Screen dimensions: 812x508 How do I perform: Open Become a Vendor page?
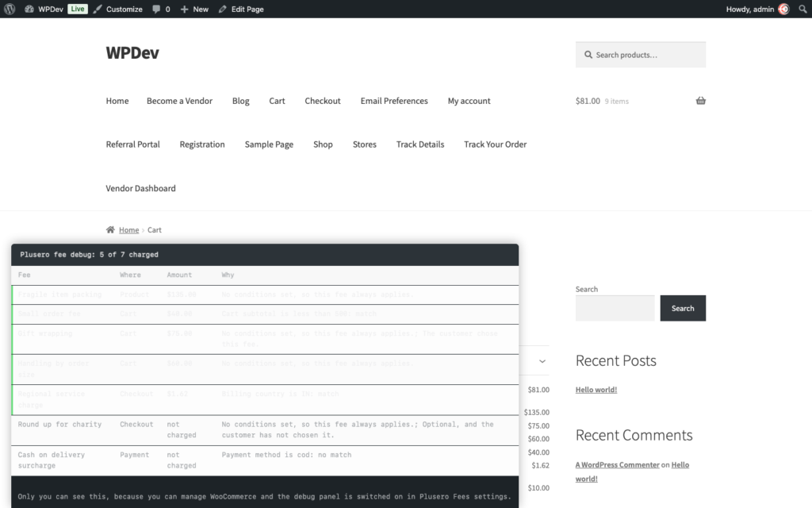[179, 101]
